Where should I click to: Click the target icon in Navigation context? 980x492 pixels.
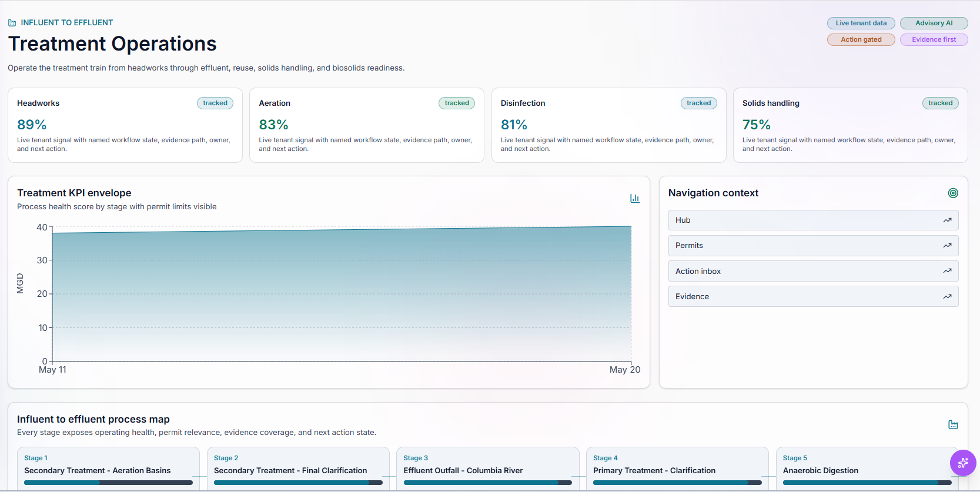(x=953, y=193)
